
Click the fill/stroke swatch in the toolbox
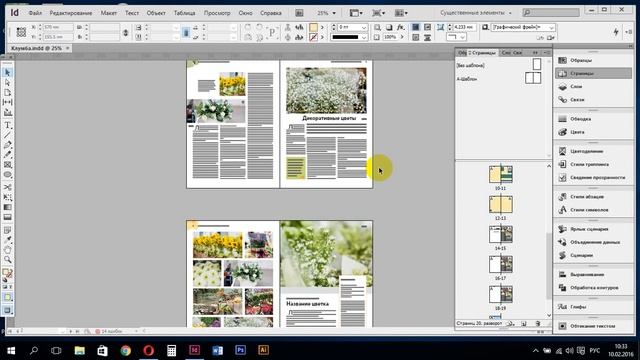7,273
